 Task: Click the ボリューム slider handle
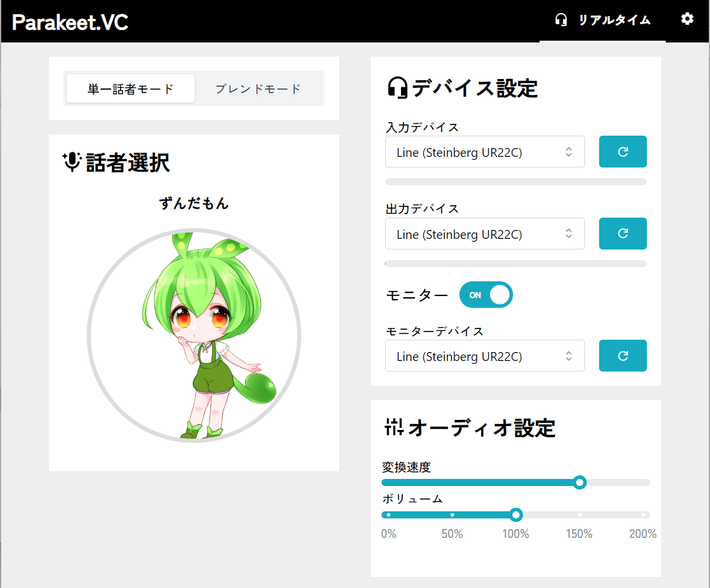[x=516, y=515]
